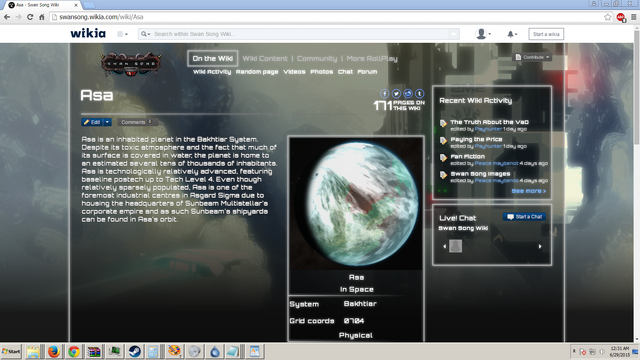Open a Random page
The width and height of the screenshot is (640, 360).
[x=257, y=72]
